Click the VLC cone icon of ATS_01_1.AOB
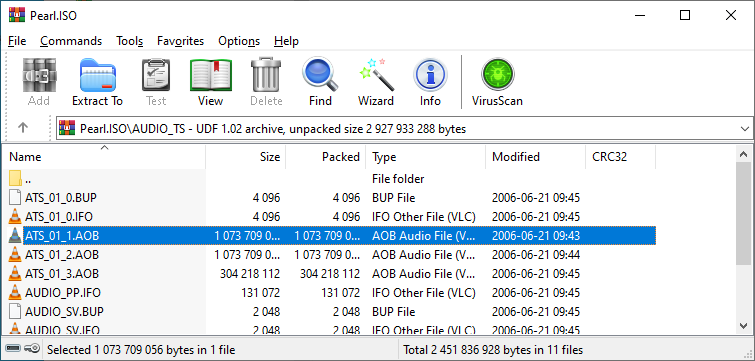Image resolution: width=755 pixels, height=361 pixels. (x=15, y=235)
